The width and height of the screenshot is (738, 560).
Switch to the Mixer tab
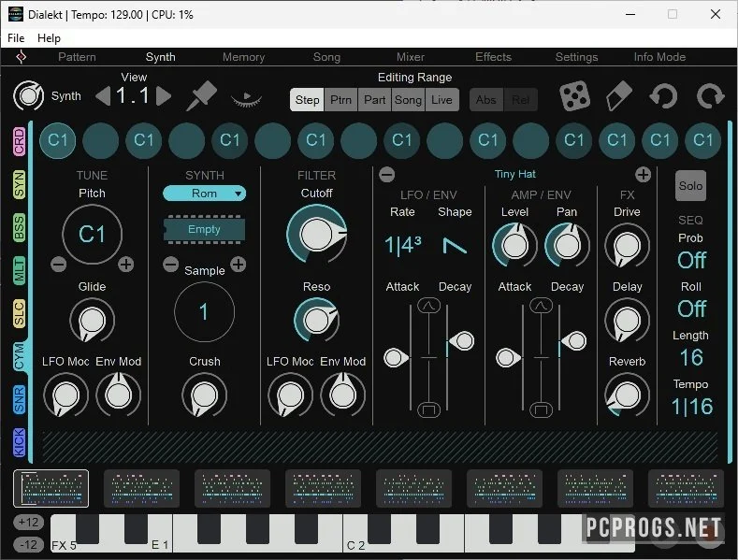pyautogui.click(x=411, y=57)
